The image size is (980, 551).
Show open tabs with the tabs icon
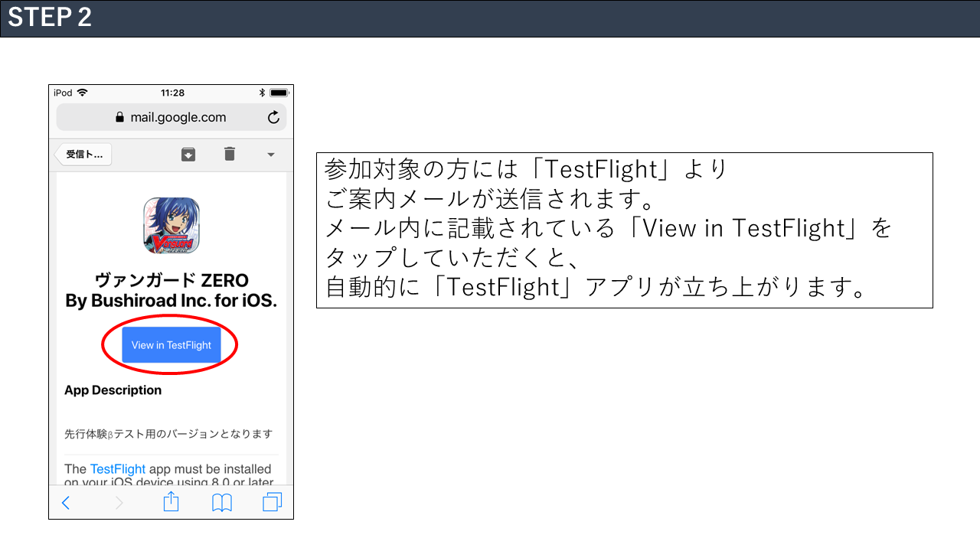(272, 502)
